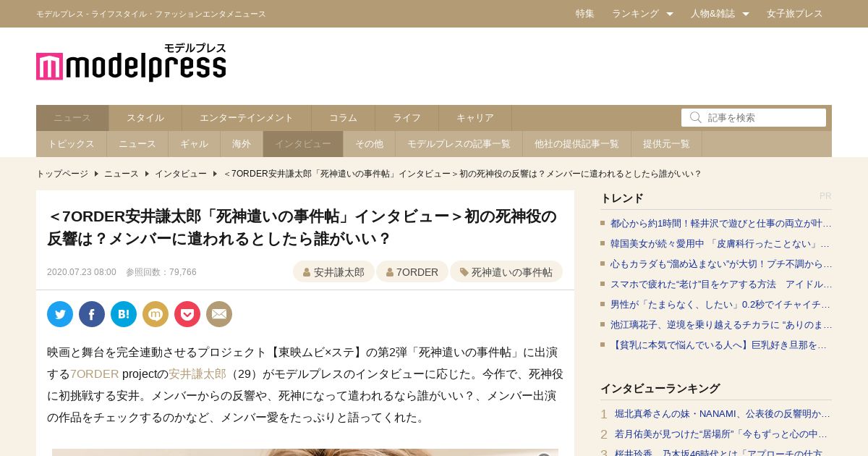
Task: Open trend item 池江璃花子、逆境を乗り越える
Action: (x=720, y=325)
